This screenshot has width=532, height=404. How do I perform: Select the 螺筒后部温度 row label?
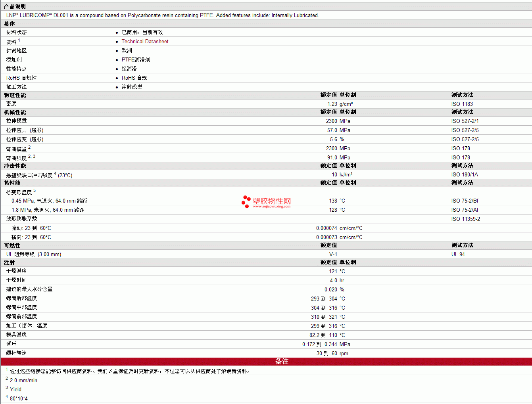[22, 298]
